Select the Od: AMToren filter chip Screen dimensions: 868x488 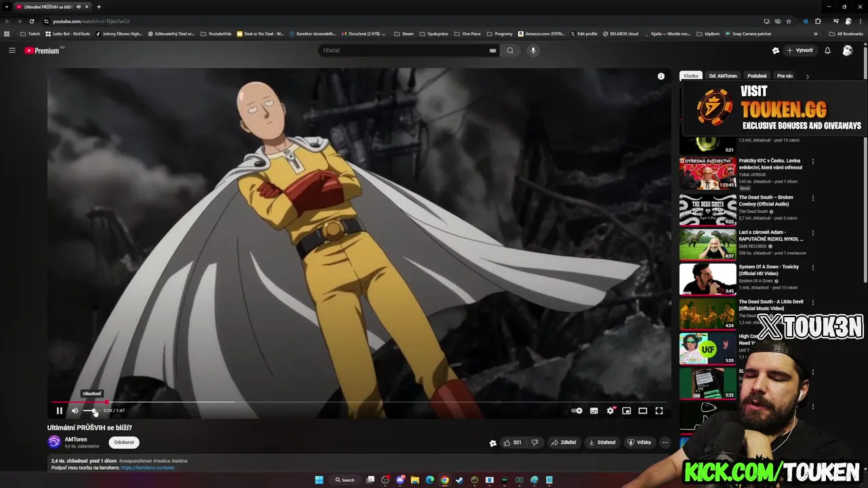[x=723, y=76]
